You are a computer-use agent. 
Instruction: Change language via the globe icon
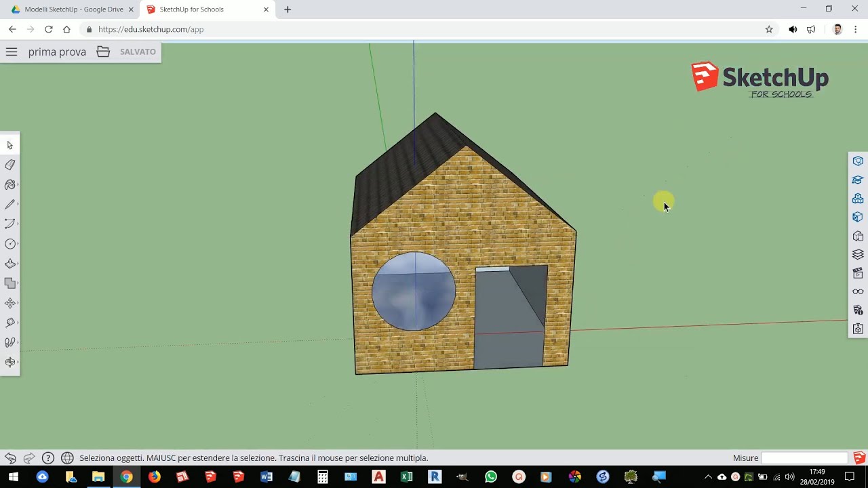pos(67,458)
